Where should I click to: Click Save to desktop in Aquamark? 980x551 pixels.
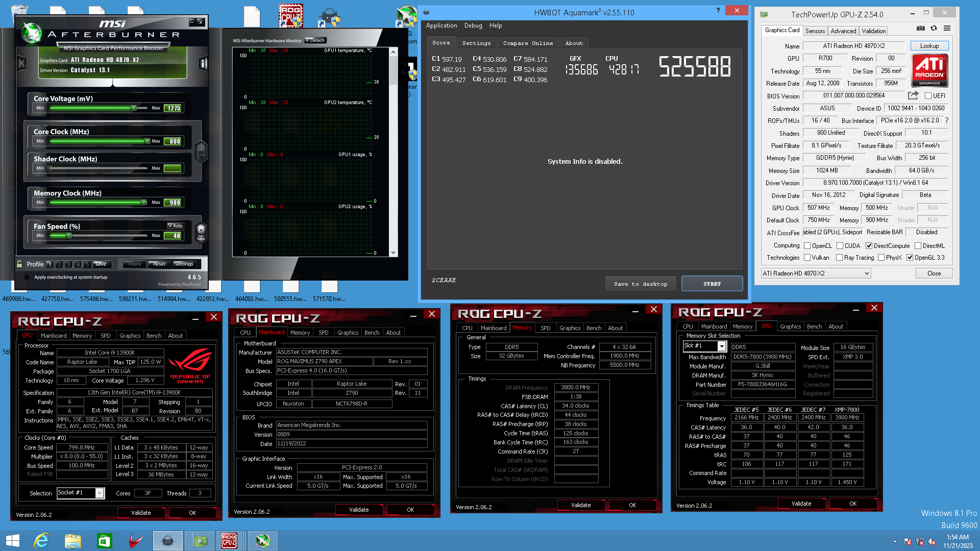point(641,284)
